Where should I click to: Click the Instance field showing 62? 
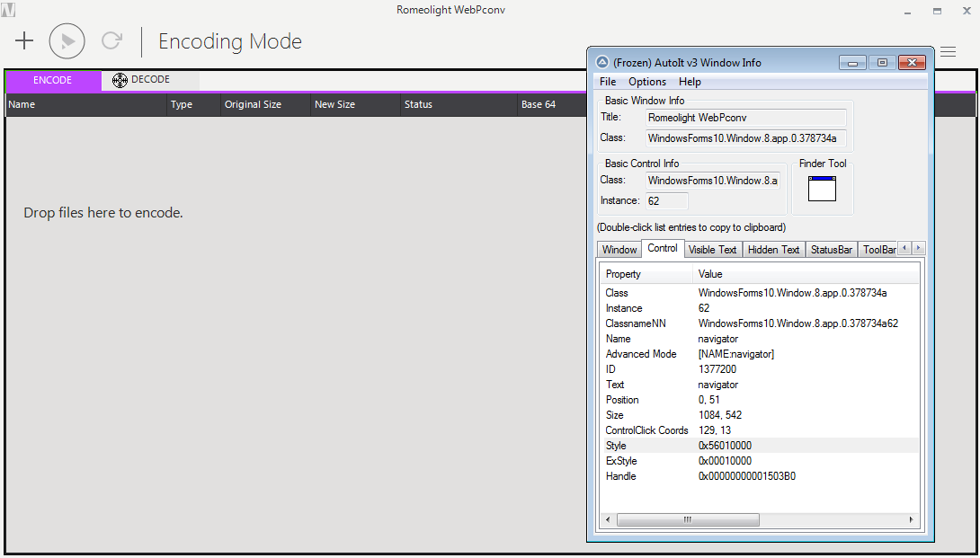pyautogui.click(x=667, y=201)
